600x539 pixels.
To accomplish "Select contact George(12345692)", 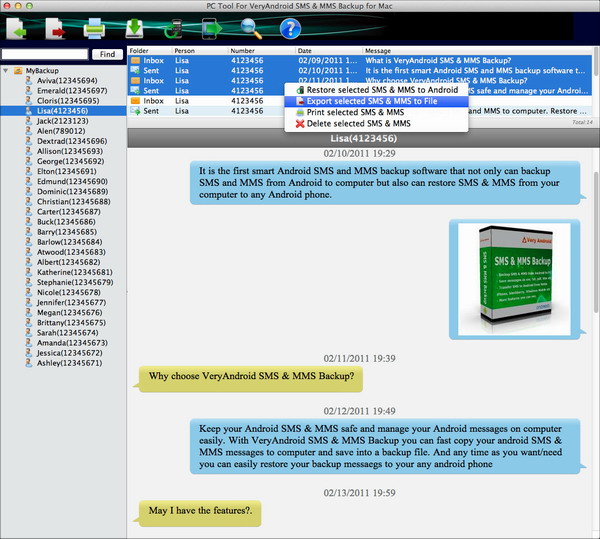I will pos(70,161).
